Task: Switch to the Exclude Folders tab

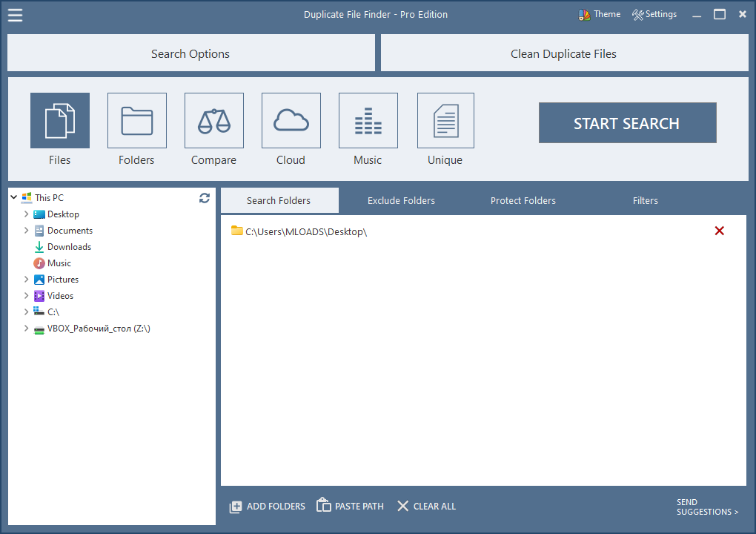Action: 401,201
